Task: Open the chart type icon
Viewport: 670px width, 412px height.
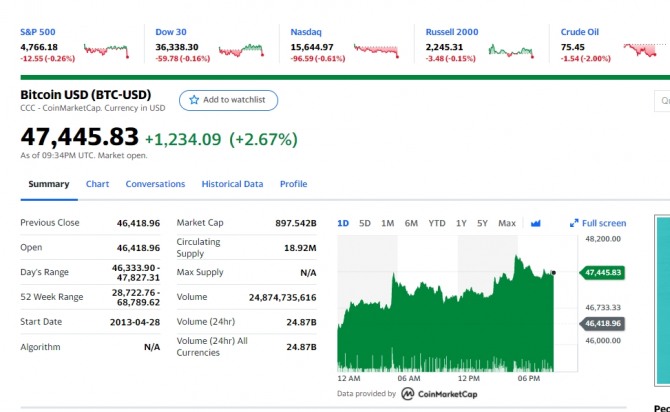Action: (x=535, y=223)
